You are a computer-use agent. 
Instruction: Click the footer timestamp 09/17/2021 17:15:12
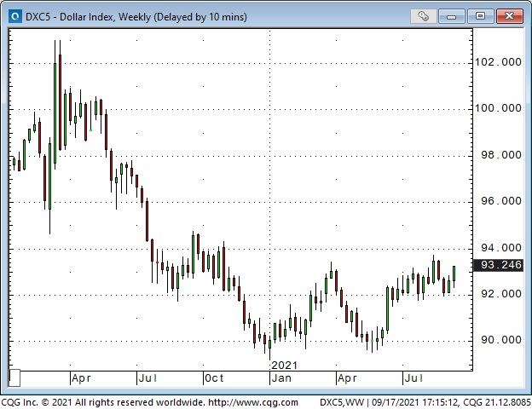(x=415, y=402)
